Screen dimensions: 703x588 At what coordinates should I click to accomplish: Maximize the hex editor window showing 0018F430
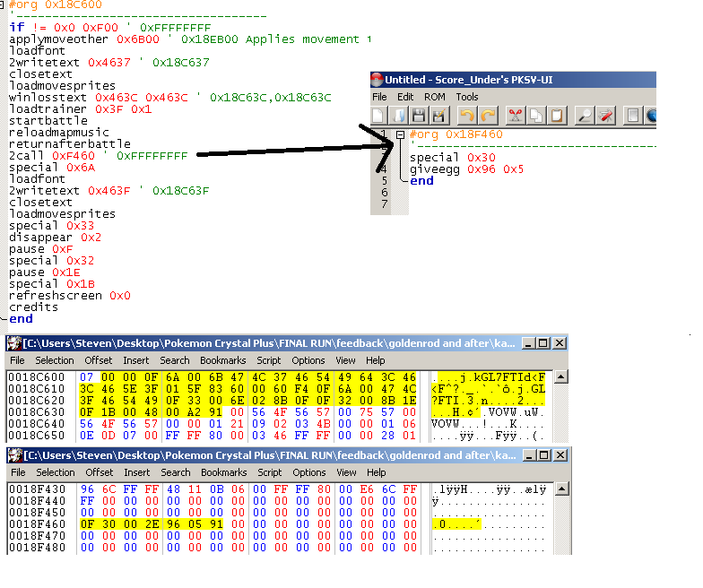coord(543,455)
